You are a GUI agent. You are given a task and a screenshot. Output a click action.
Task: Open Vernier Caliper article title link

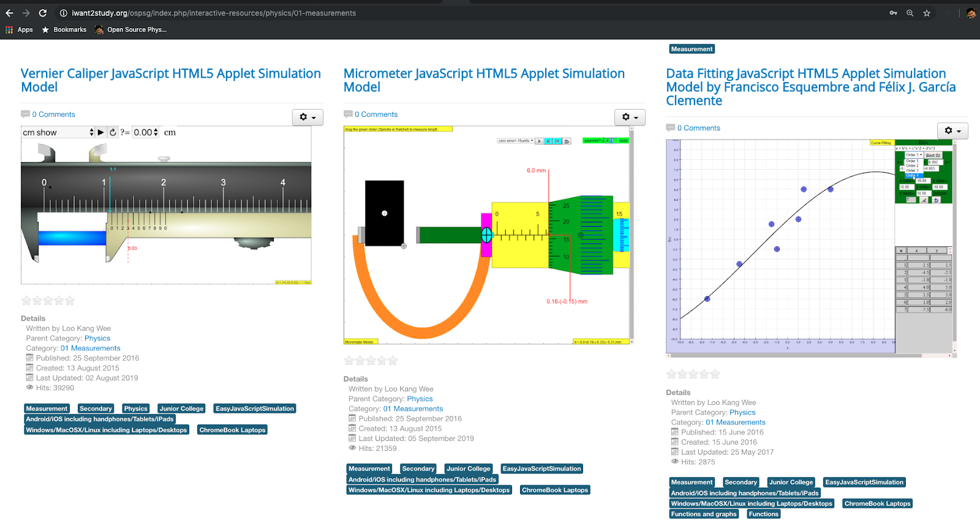pyautogui.click(x=171, y=80)
